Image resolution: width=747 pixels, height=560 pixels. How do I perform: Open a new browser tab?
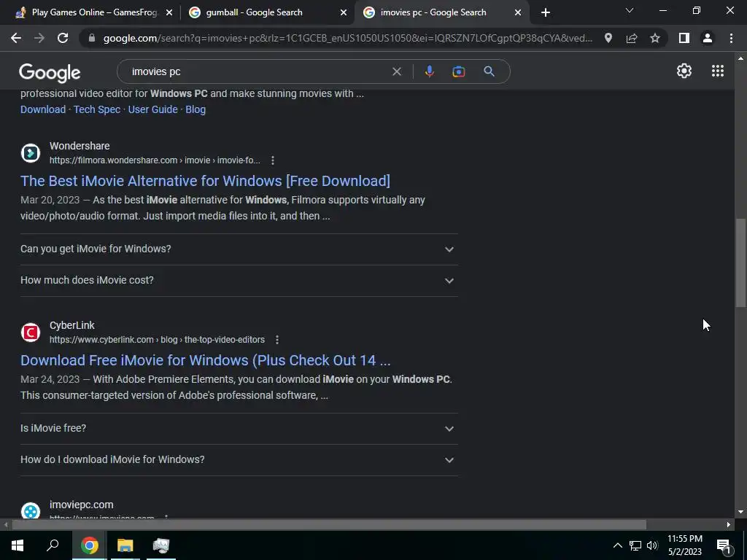pos(546,13)
